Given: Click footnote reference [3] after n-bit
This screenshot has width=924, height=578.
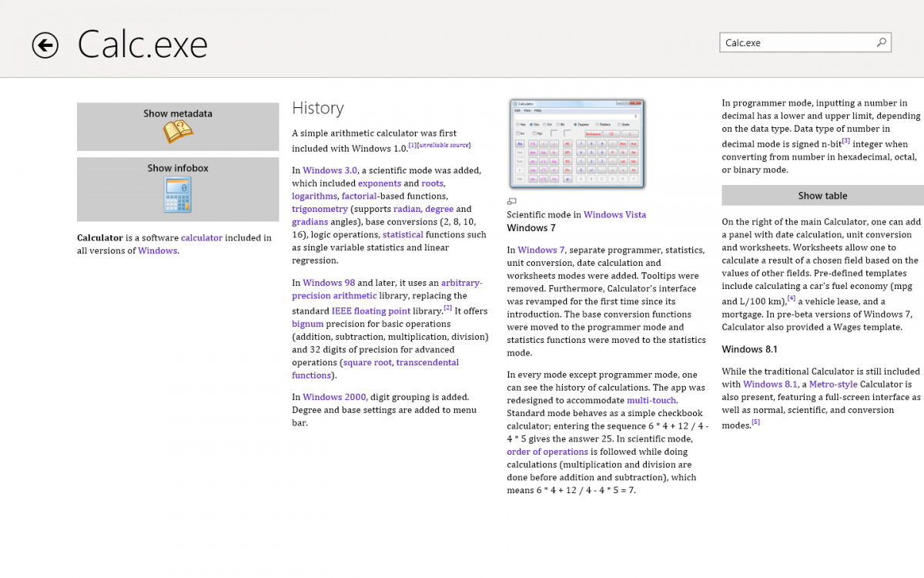Looking at the screenshot, I should (x=845, y=140).
